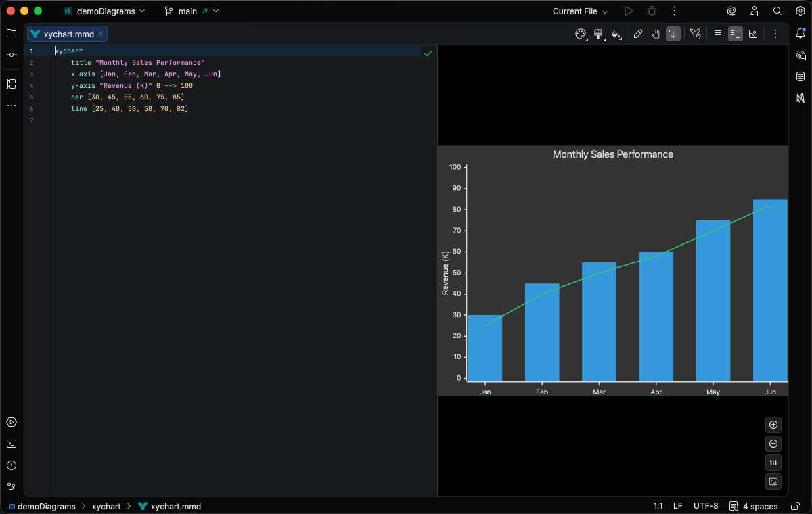This screenshot has height=514, width=812.
Task: Click xychart folder in the breadcrumb bar
Action: (x=106, y=506)
